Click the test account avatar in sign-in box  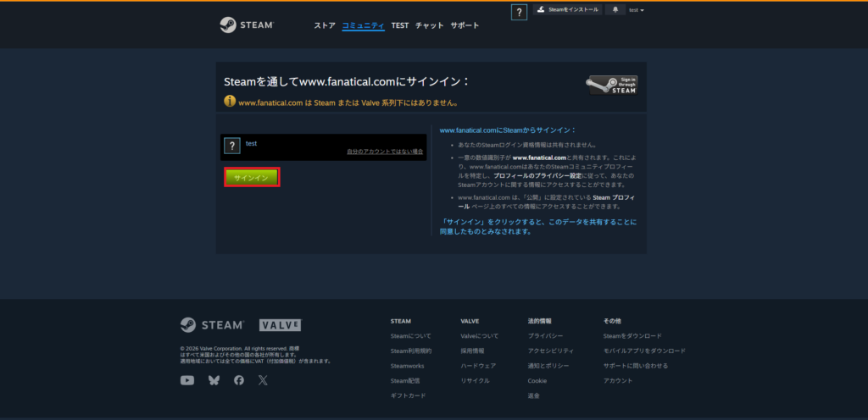(232, 146)
